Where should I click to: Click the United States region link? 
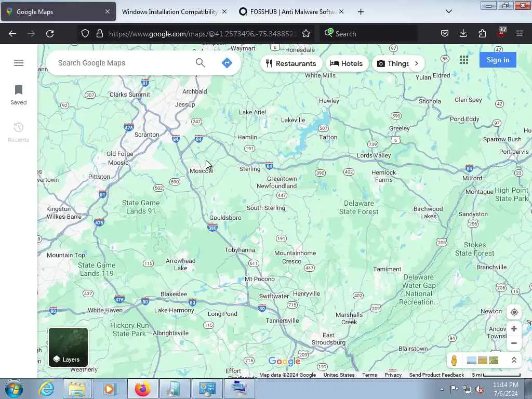click(339, 375)
